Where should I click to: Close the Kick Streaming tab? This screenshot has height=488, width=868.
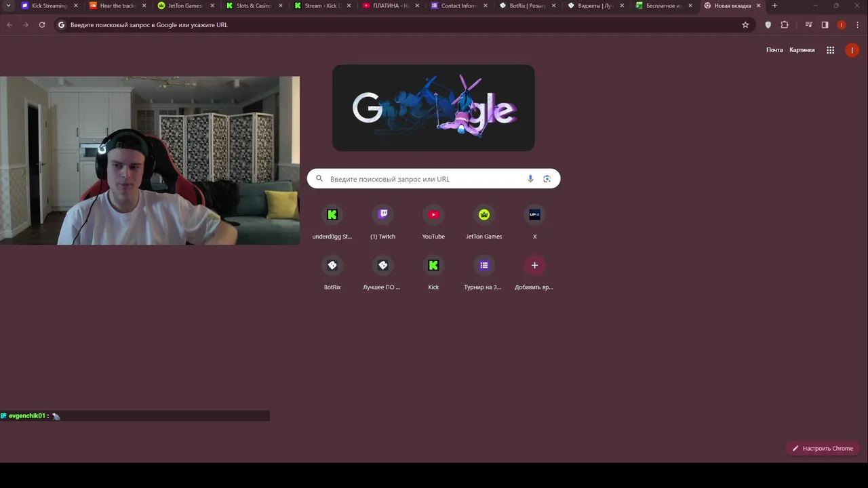pyautogui.click(x=75, y=5)
